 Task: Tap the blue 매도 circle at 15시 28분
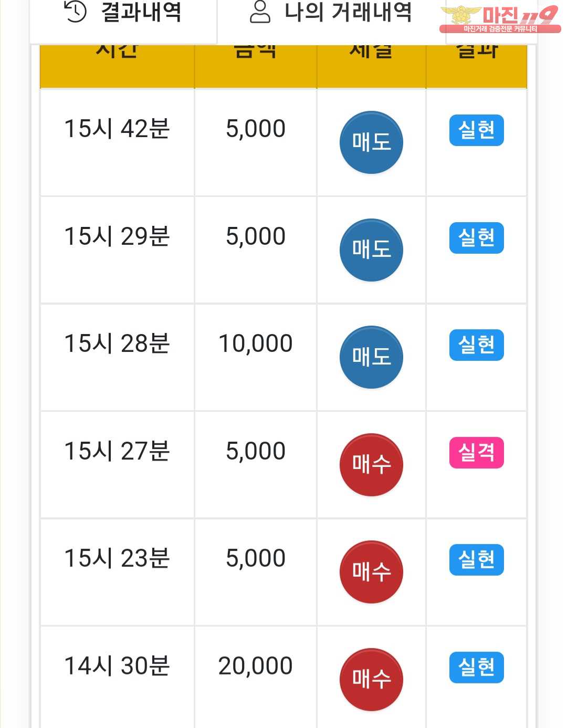click(371, 357)
